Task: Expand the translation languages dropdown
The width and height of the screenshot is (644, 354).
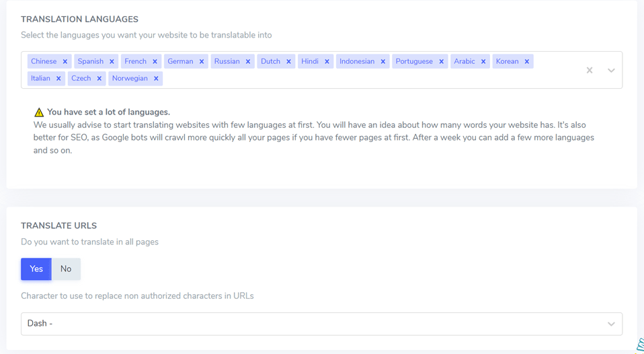Action: pos(611,70)
